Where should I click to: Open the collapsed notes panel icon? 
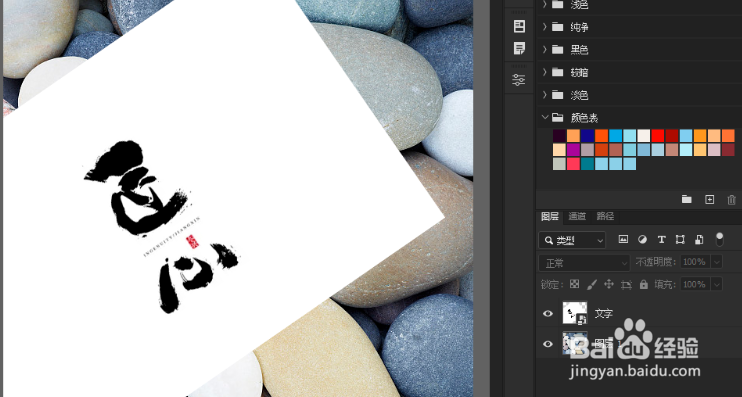(519, 48)
